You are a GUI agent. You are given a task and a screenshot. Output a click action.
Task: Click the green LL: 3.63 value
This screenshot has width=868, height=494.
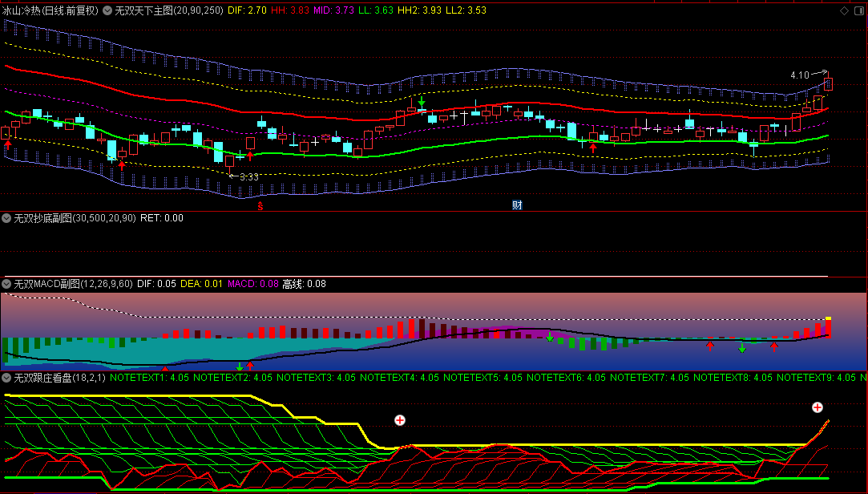tap(376, 10)
